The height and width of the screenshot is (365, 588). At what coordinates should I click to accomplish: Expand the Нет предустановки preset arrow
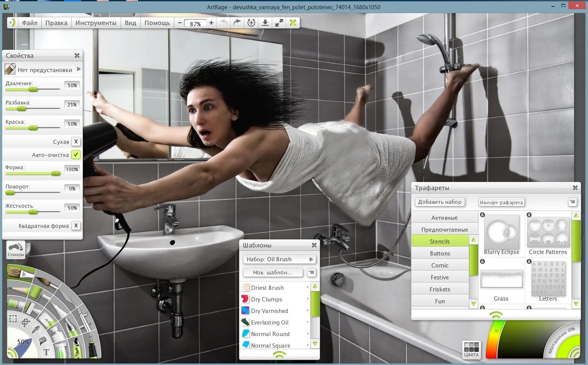pos(79,69)
